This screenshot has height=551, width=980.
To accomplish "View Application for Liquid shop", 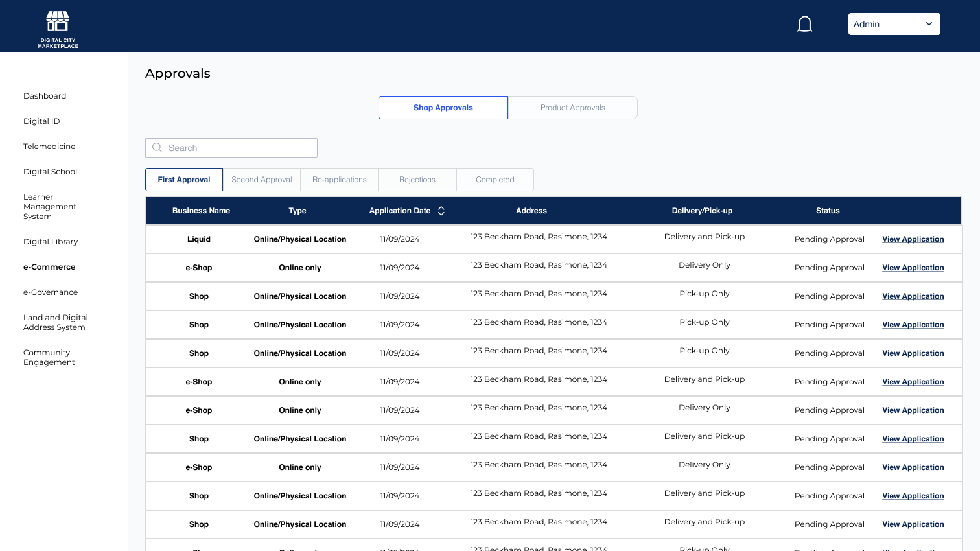I will 913,239.
